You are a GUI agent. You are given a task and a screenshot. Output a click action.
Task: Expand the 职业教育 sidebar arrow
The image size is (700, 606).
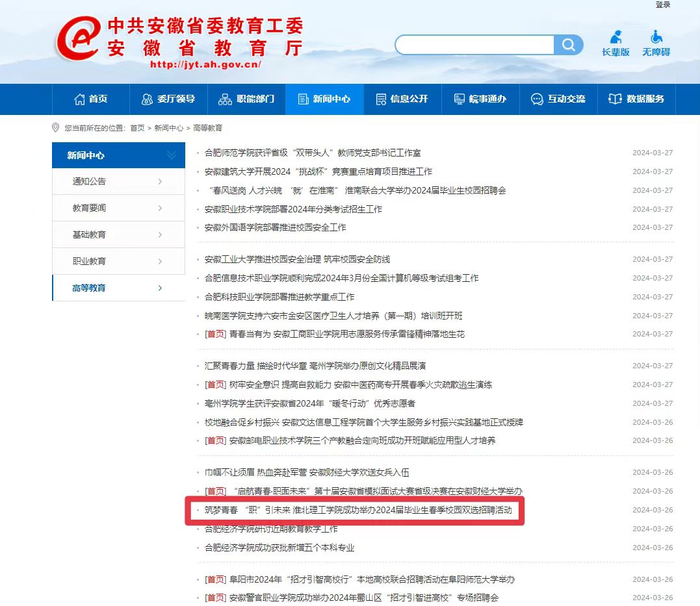pyautogui.click(x=160, y=261)
